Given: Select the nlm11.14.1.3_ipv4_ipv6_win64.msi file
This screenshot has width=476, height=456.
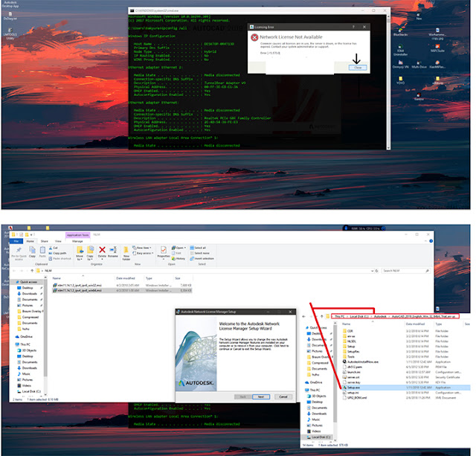Looking at the screenshot, I should [122, 291].
